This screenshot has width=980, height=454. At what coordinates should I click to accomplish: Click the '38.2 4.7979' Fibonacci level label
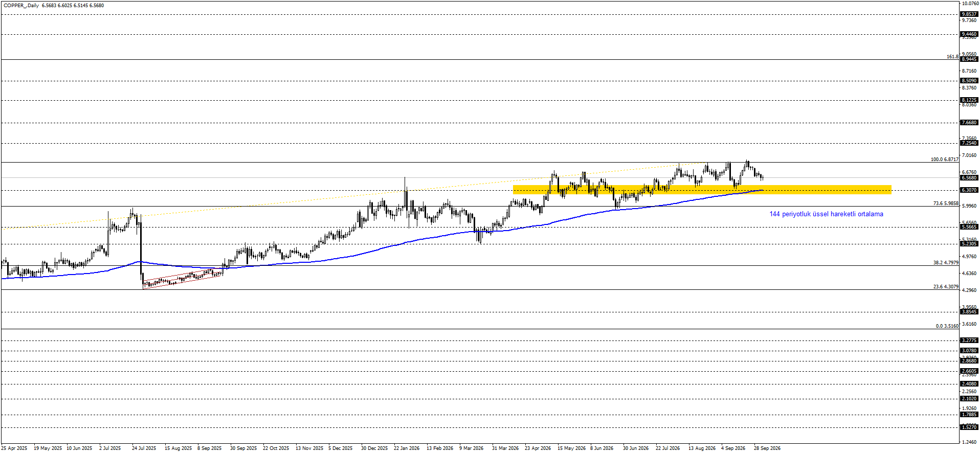945,263
